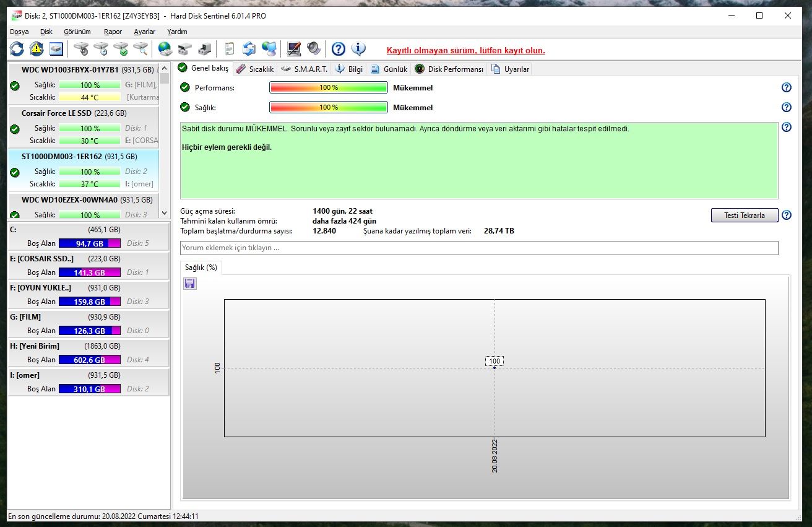Click the yellow warning triangle toolbar icon
Image resolution: width=812 pixels, height=527 pixels.
[37, 49]
